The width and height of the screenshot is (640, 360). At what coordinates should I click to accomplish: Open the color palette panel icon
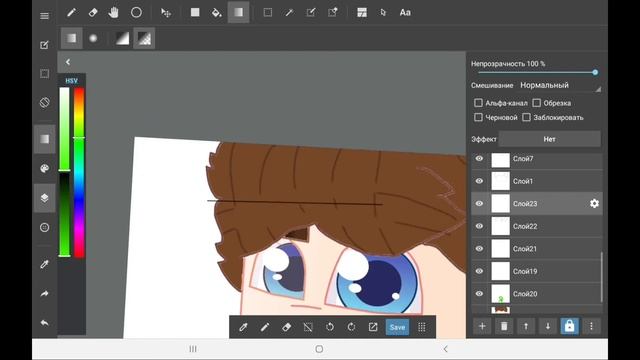[x=44, y=169]
